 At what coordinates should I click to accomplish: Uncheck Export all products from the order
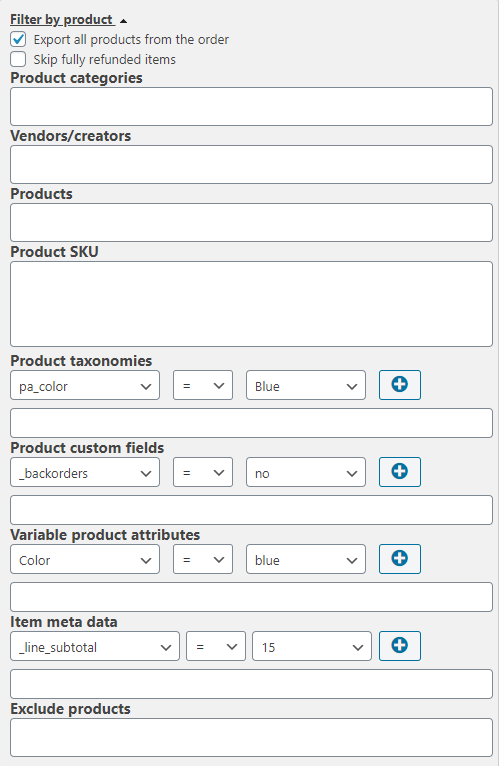18,39
